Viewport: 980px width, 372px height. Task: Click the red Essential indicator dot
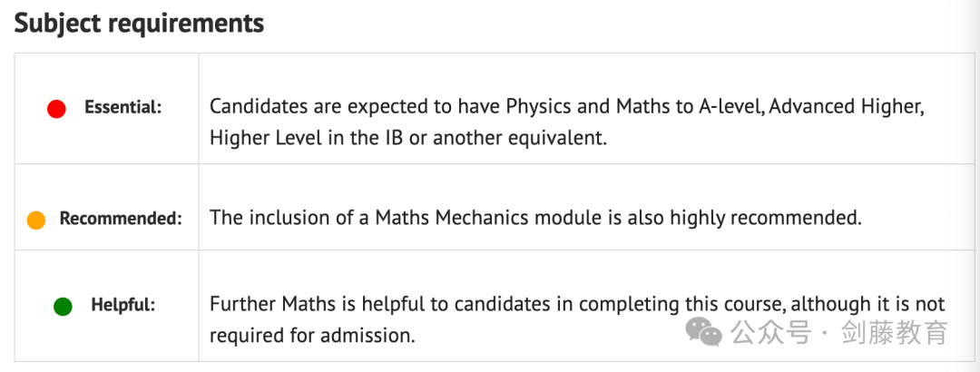tap(56, 109)
